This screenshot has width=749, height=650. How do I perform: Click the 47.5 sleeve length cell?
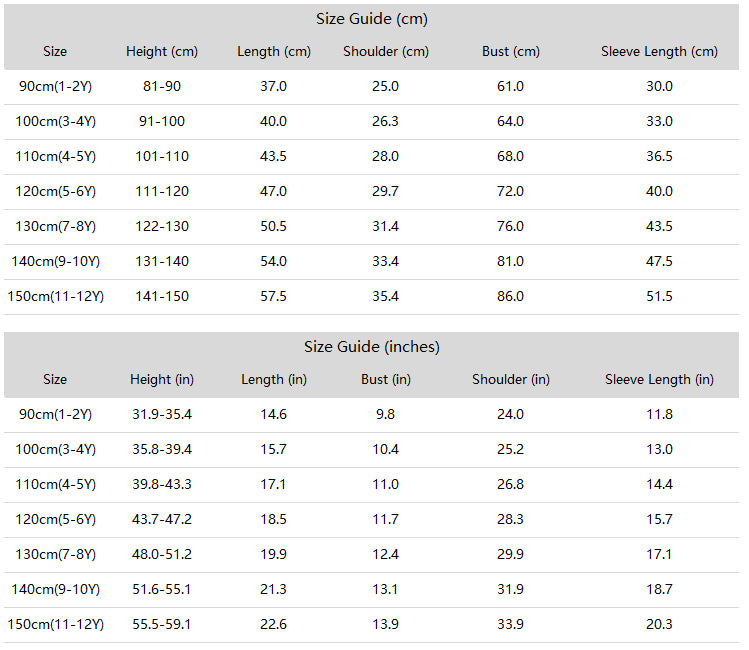[x=659, y=261]
